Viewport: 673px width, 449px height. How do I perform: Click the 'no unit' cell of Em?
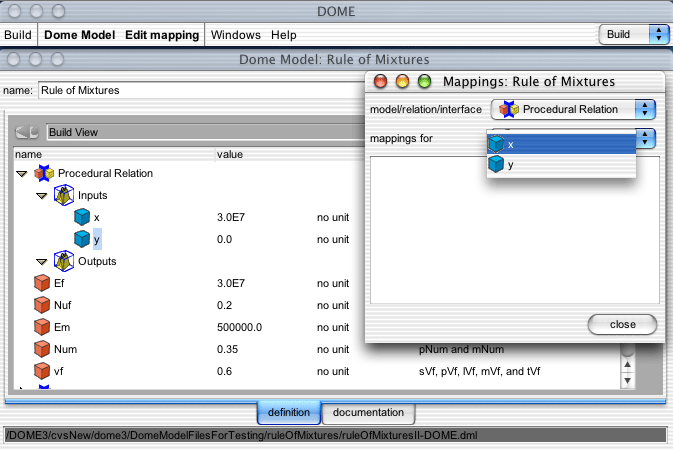click(333, 327)
